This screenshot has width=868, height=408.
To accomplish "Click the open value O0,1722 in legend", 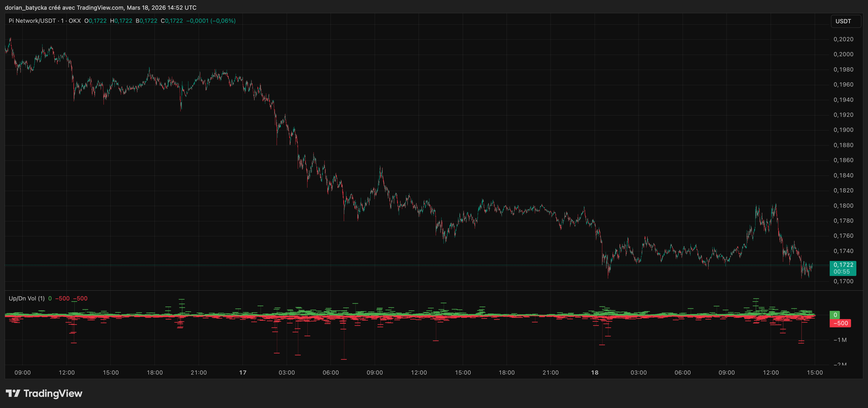I will point(95,21).
